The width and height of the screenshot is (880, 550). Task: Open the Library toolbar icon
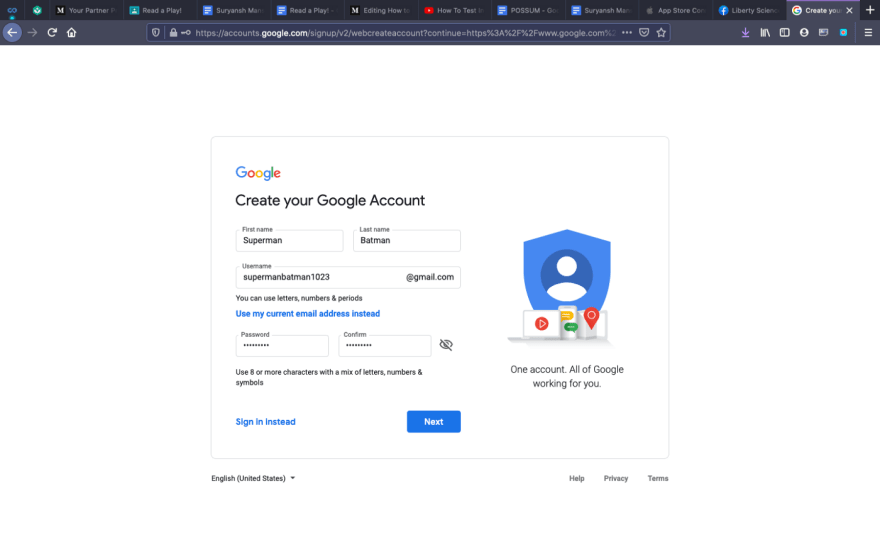(x=765, y=33)
